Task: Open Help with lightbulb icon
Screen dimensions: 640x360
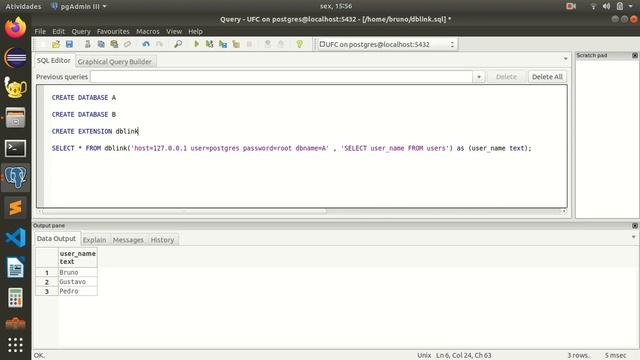Action: (x=299, y=44)
